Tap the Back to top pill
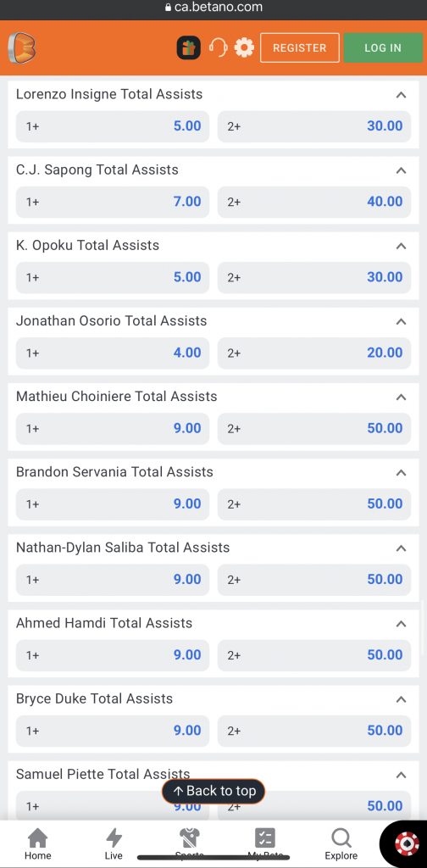427x868 pixels. coord(213,791)
